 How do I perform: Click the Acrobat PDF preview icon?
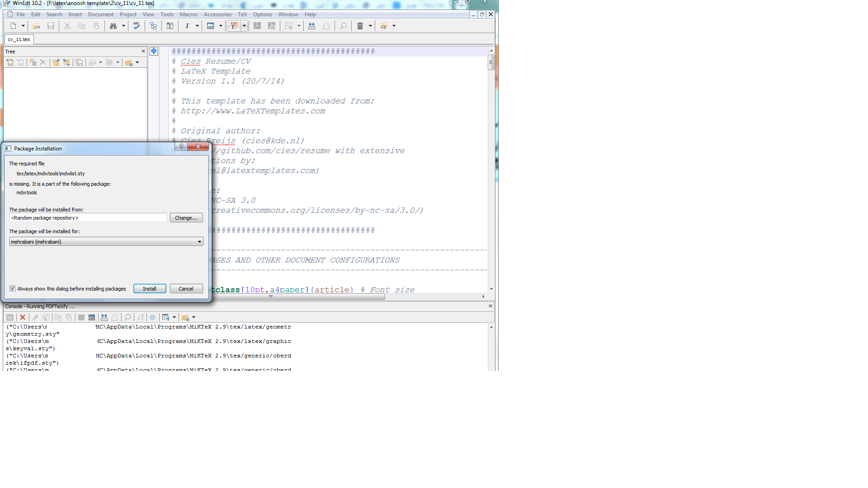[x=257, y=26]
